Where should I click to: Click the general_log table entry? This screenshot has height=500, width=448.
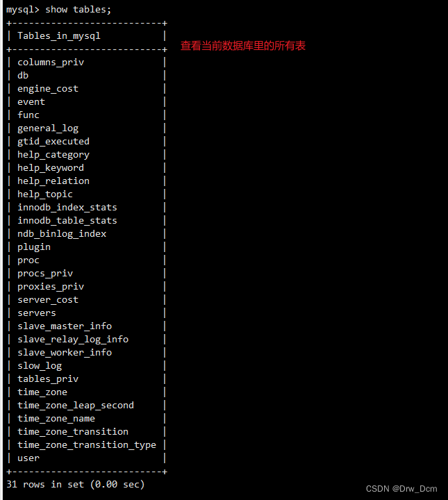[48, 128]
